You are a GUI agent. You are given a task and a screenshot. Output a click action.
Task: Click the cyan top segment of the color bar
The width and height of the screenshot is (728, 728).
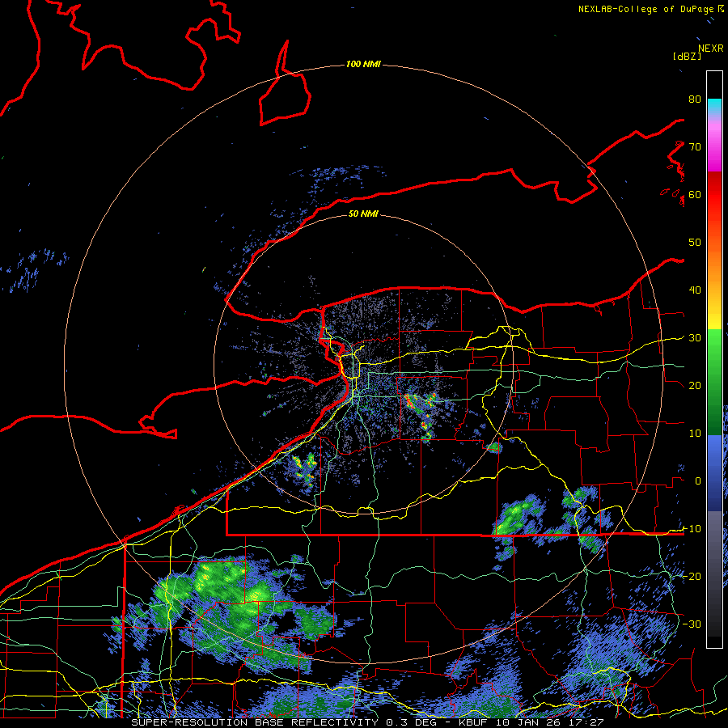point(714,107)
